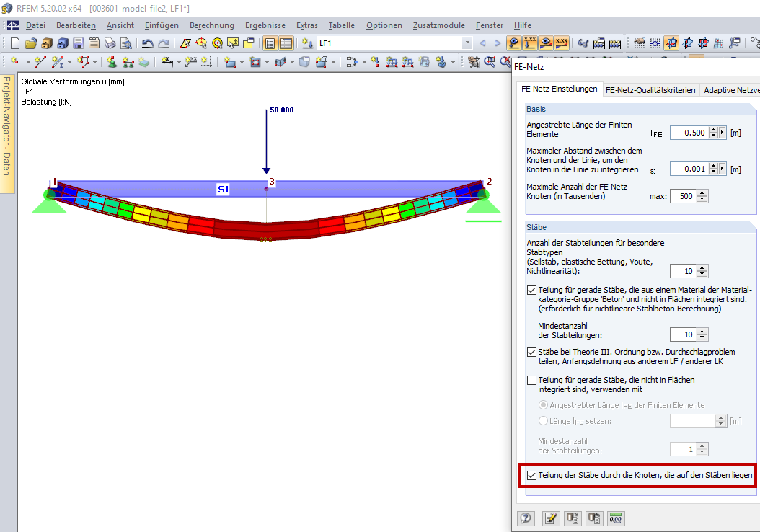Click the ε maximum distance input field
The height and width of the screenshot is (532, 760).
click(689, 169)
